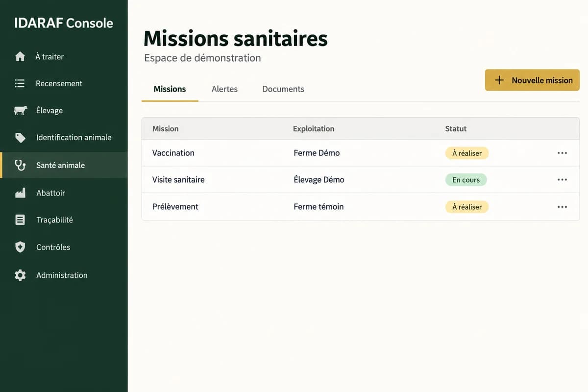Click the tag icon for Identification animale
The image size is (588, 392).
click(x=20, y=138)
